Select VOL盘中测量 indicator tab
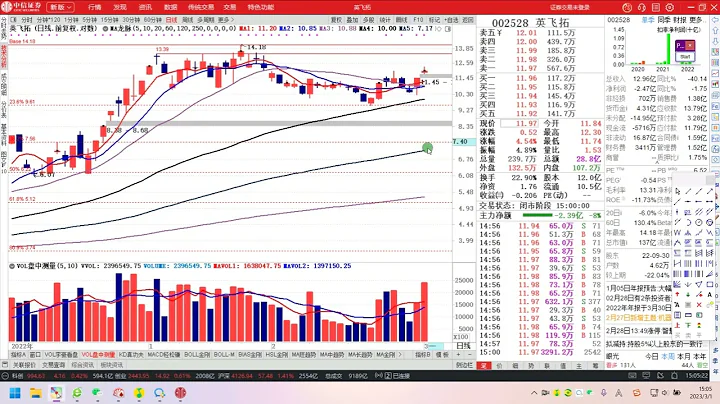Viewport: 720px width, 404px height. [x=98, y=355]
